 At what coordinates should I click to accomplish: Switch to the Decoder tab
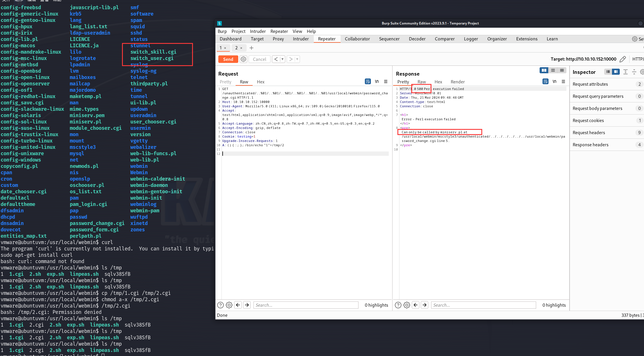coord(417,39)
